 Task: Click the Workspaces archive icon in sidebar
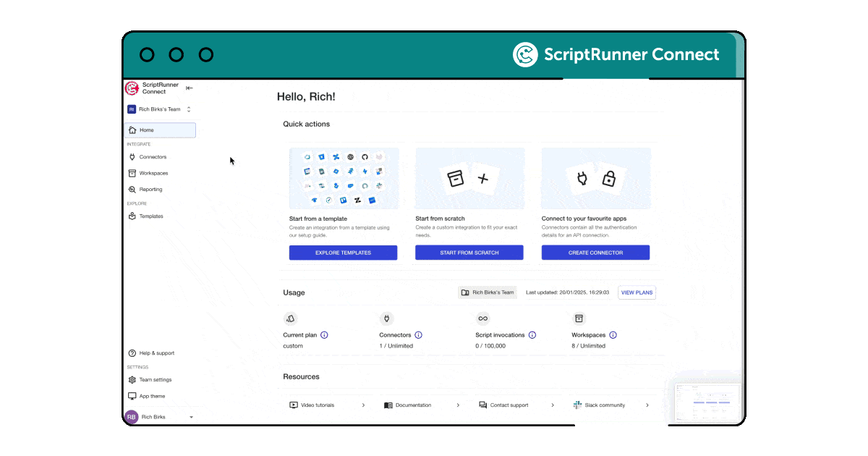pyautogui.click(x=132, y=174)
